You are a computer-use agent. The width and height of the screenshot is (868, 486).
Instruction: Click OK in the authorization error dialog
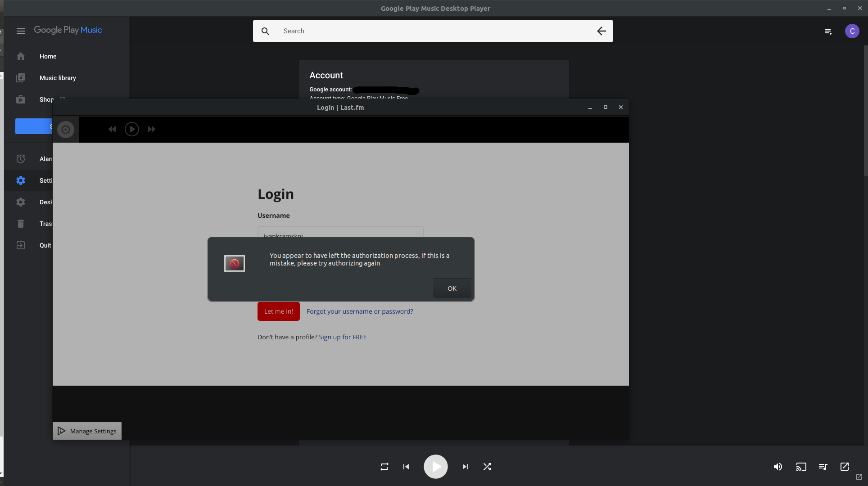452,288
